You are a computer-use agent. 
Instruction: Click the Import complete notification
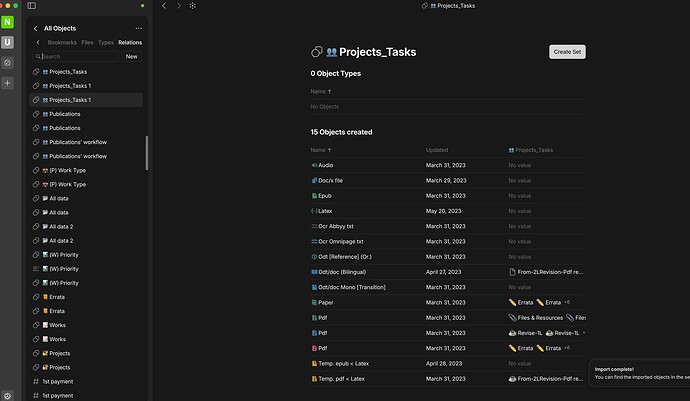tap(639, 373)
